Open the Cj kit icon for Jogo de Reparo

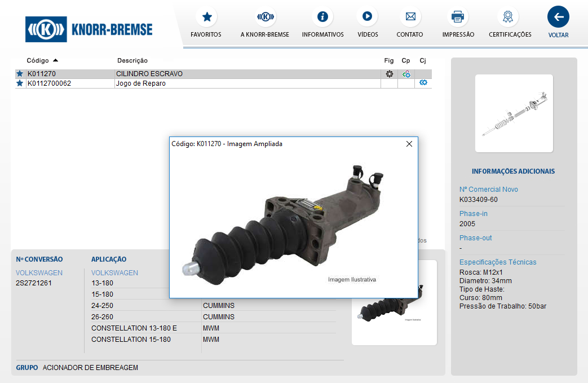(423, 83)
